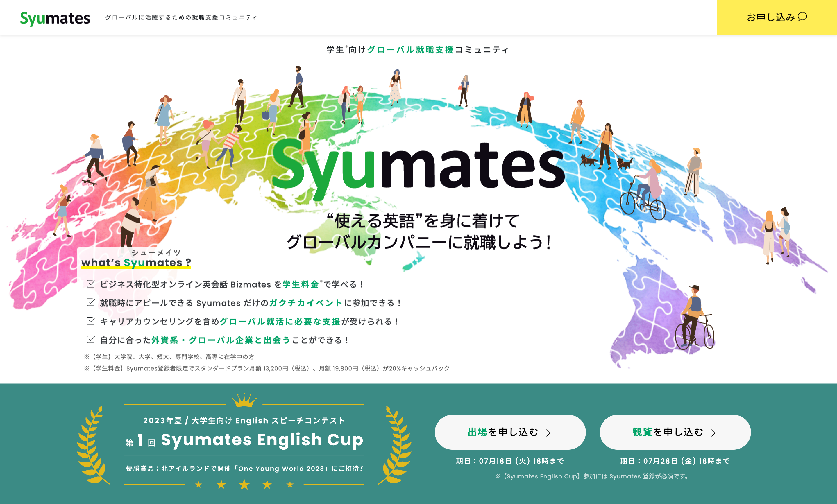Click the speech bubble icon on お申し込み
This screenshot has height=504, width=837.
802,17
